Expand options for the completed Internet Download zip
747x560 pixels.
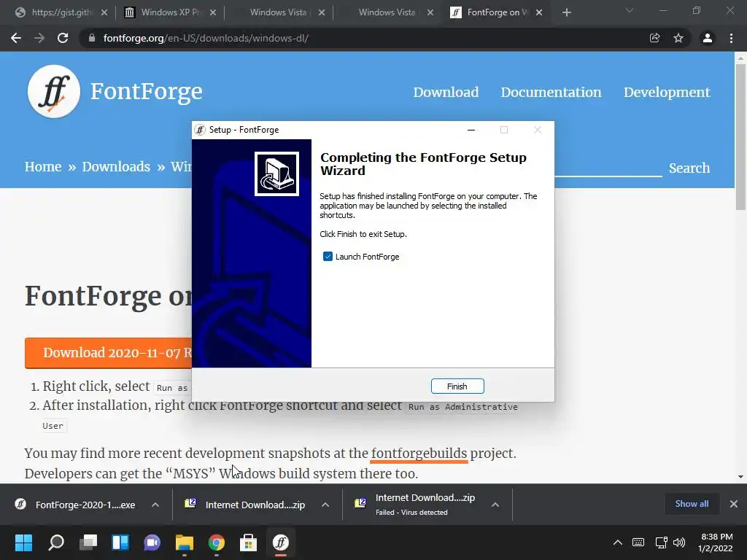325,505
